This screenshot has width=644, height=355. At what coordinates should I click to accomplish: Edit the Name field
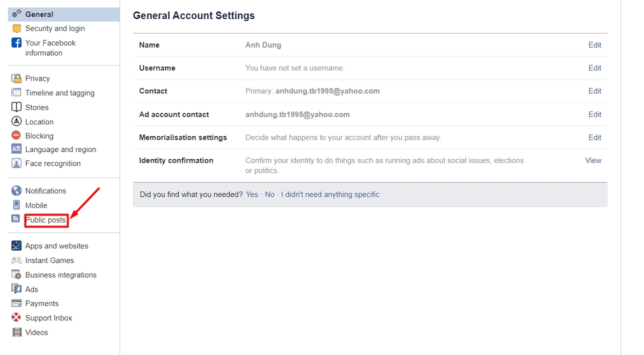(595, 45)
